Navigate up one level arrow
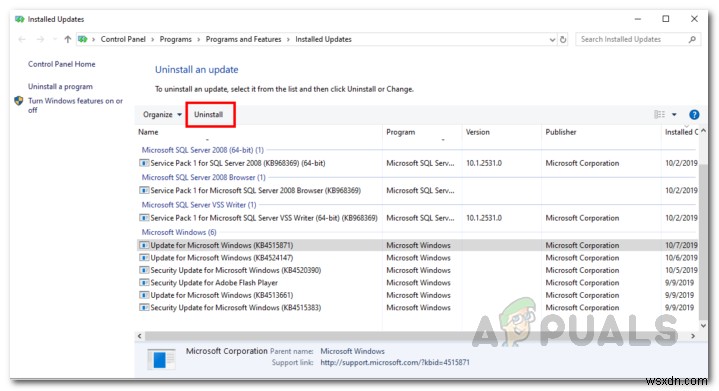Viewport: 719px width, 391px height. (67, 39)
